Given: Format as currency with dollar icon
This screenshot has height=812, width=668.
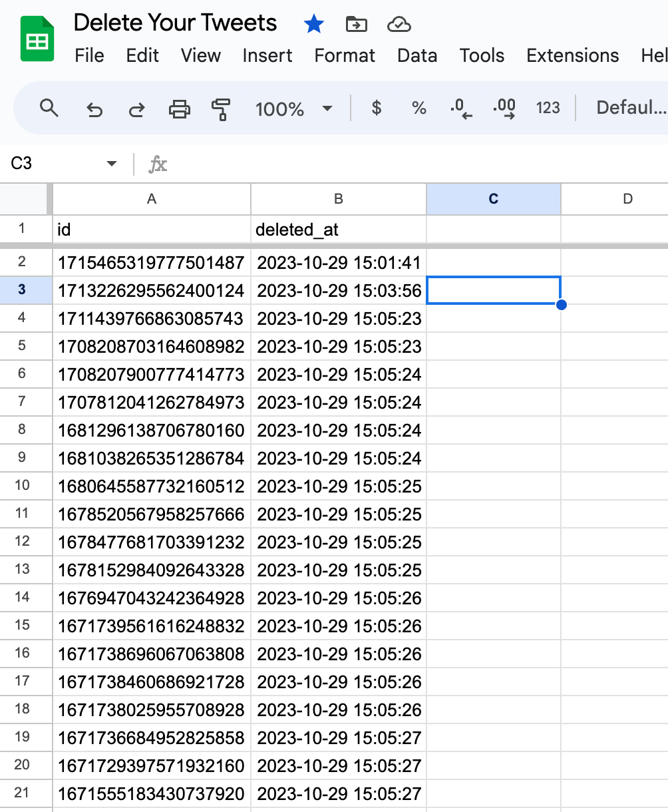Looking at the screenshot, I should (377, 108).
